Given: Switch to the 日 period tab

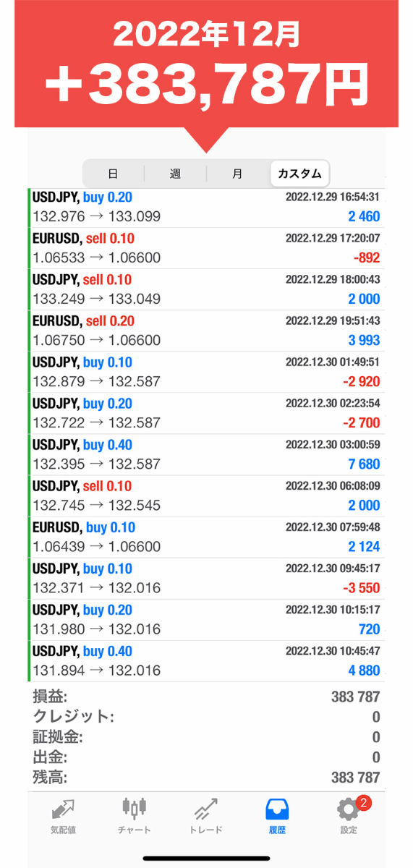Looking at the screenshot, I should click(x=113, y=174).
